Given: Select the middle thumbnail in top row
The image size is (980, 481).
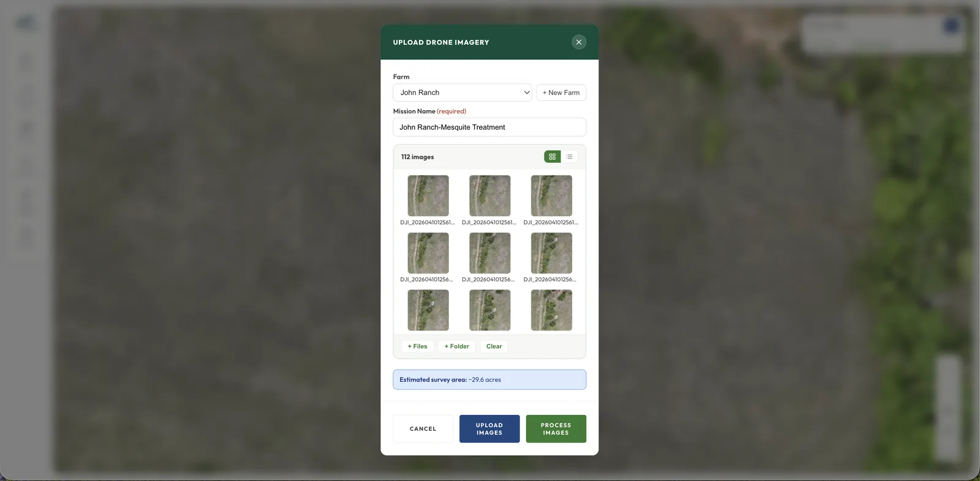Looking at the screenshot, I should 490,196.
